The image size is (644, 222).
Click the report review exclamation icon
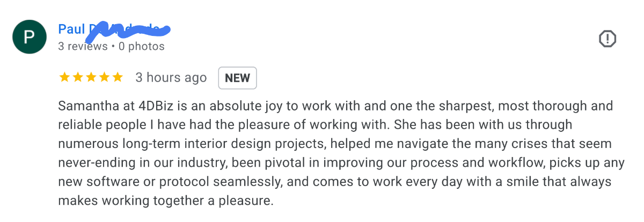coord(607,39)
